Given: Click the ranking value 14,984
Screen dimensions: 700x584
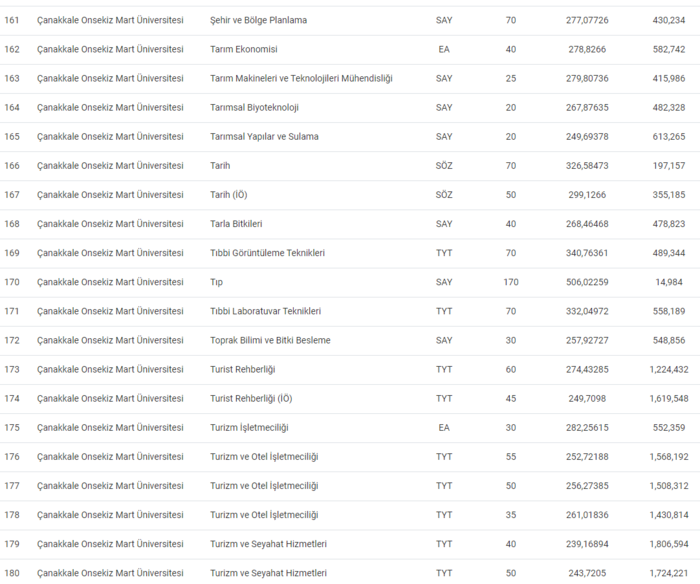Looking at the screenshot, I should tap(669, 282).
